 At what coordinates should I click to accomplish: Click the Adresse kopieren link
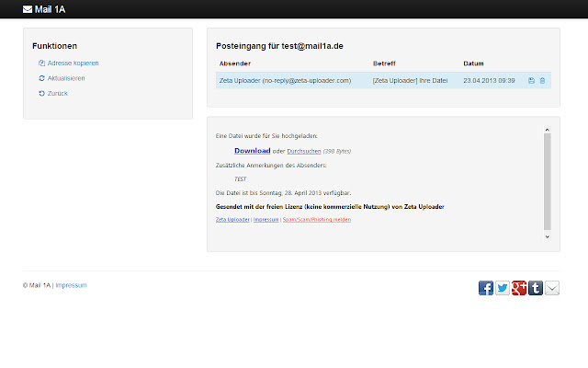click(x=73, y=63)
